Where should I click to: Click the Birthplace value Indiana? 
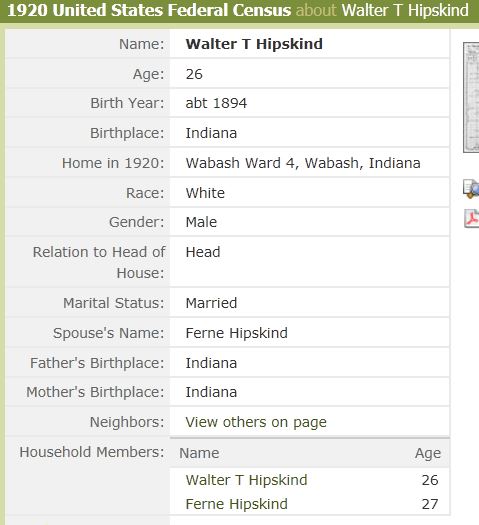[211, 133]
